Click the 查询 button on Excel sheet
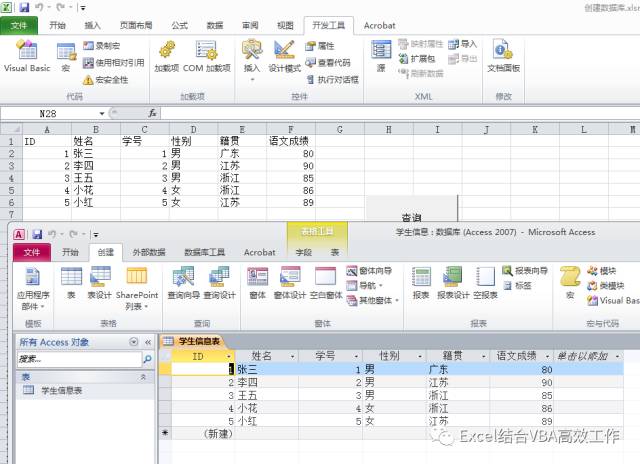Image resolution: width=640 pixels, height=464 pixels. pyautogui.click(x=411, y=211)
